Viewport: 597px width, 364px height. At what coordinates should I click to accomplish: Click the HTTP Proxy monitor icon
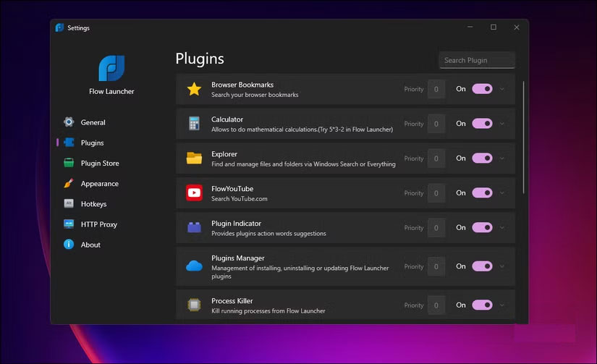coord(69,224)
